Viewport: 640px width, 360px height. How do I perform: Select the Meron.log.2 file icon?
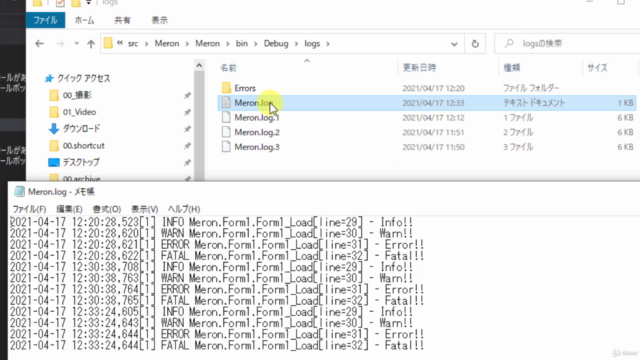coord(226,132)
